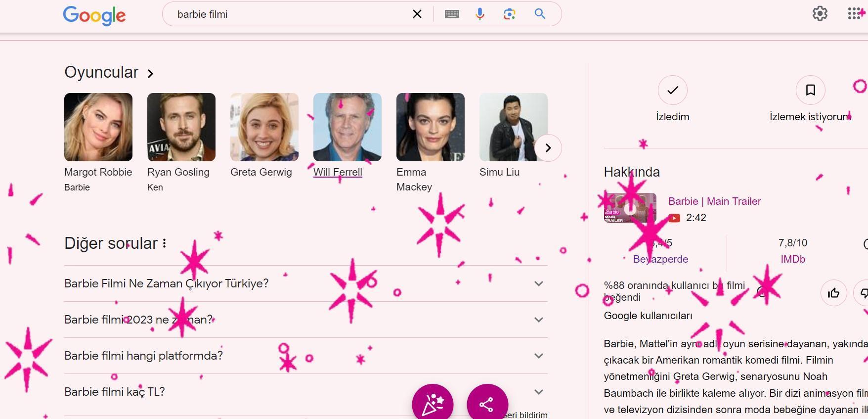Click the Simu Liu name
Viewport: 868px width, 419px height.
point(499,172)
